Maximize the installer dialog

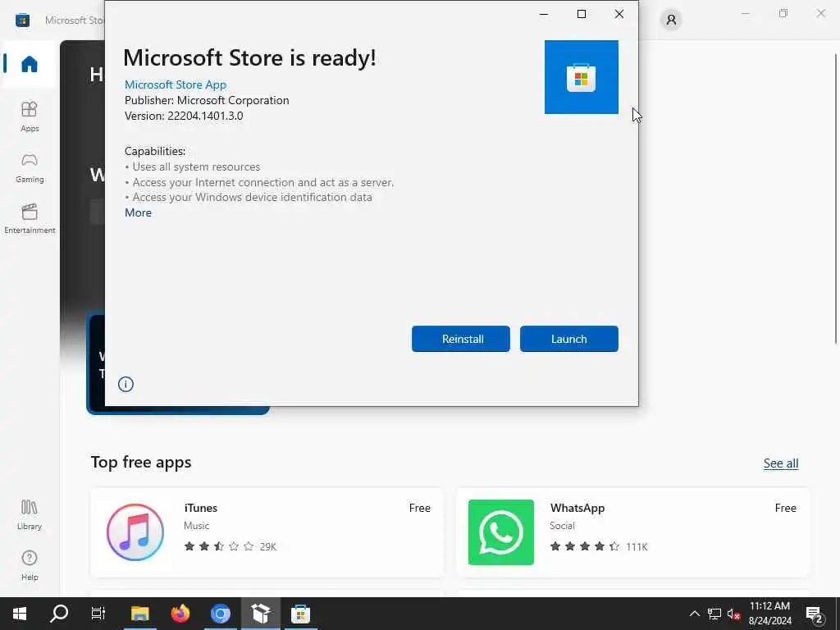(x=582, y=15)
